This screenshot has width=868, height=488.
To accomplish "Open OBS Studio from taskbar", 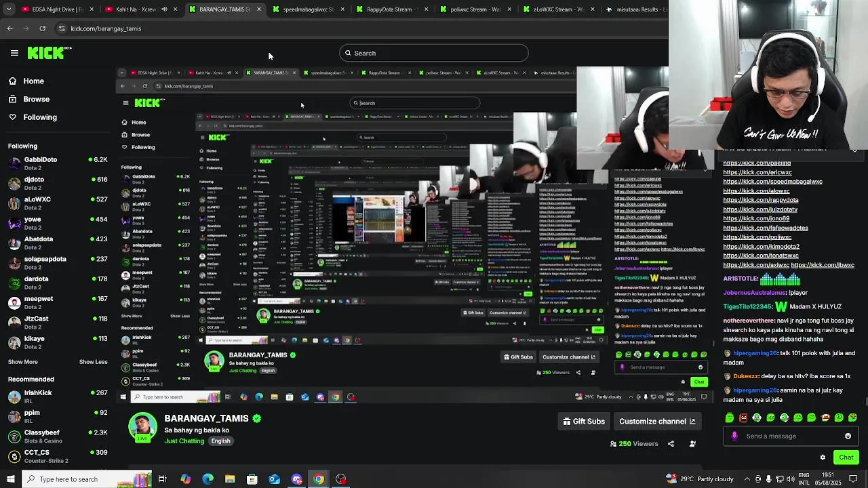I will click(x=340, y=479).
